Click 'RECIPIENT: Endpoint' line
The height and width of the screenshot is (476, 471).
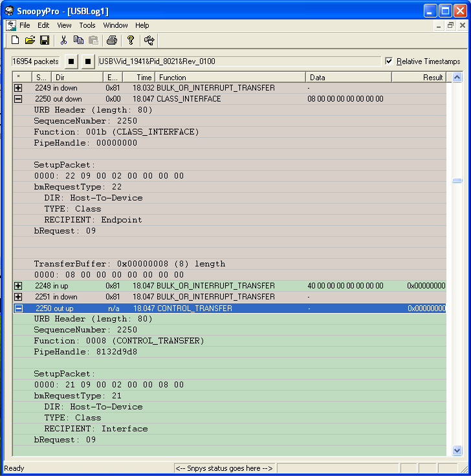(x=93, y=220)
